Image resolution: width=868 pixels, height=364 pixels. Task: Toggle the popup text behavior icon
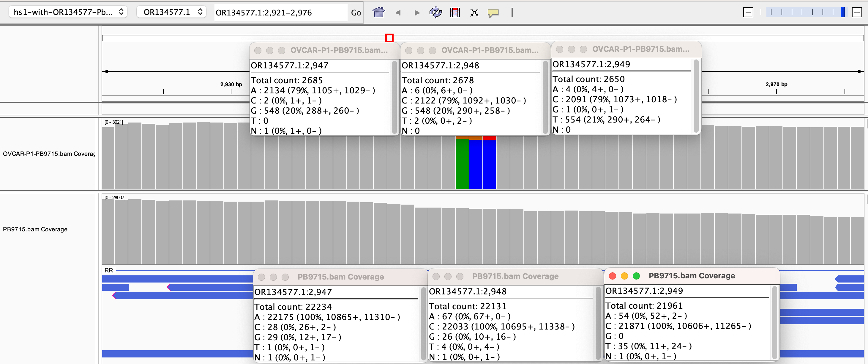tap(493, 12)
